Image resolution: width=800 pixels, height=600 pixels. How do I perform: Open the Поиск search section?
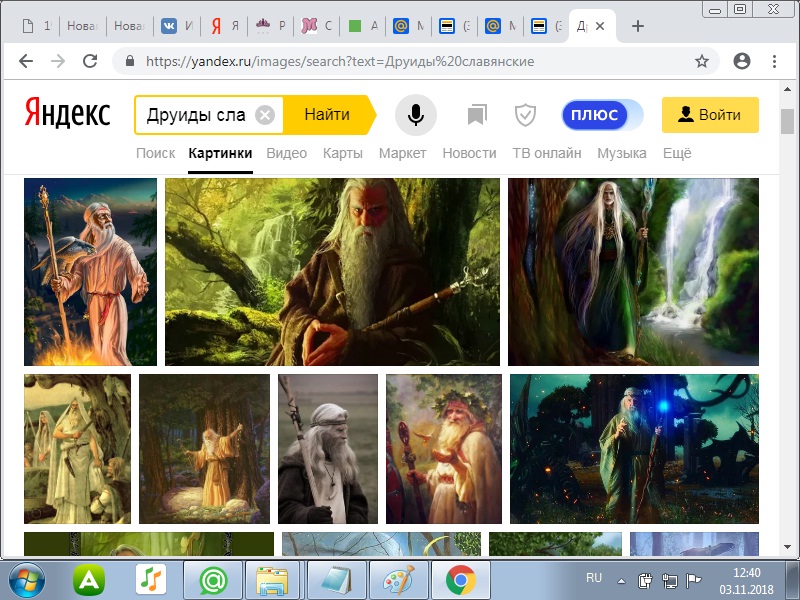click(156, 153)
